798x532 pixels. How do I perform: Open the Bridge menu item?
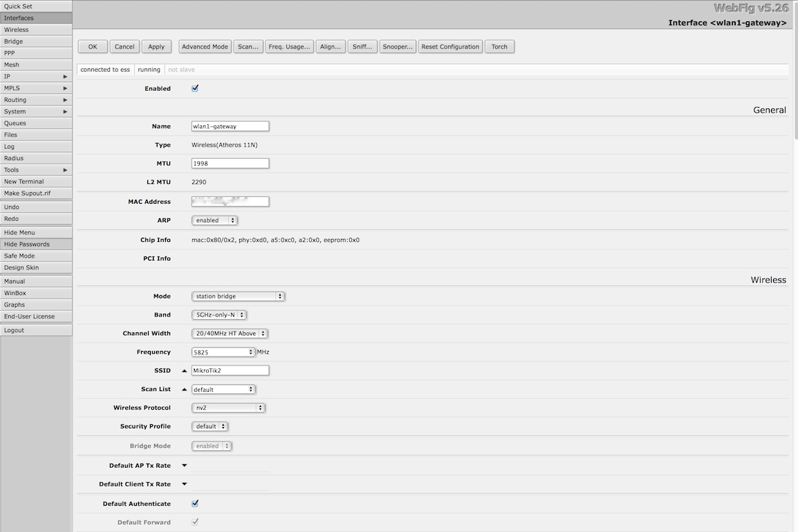36,41
